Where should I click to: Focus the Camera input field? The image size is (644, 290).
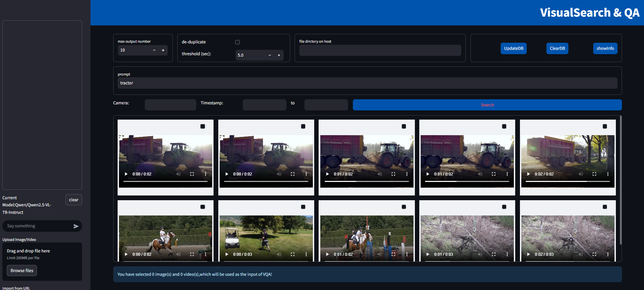[x=170, y=105]
